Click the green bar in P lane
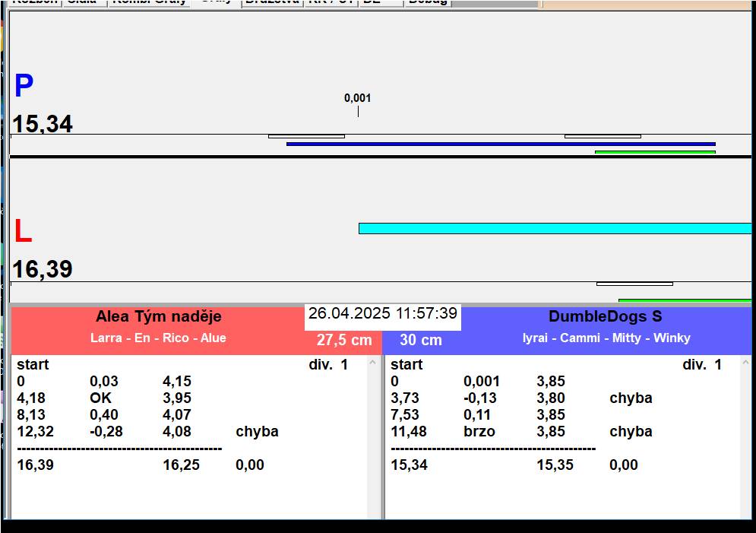This screenshot has height=533, width=756. click(654, 152)
